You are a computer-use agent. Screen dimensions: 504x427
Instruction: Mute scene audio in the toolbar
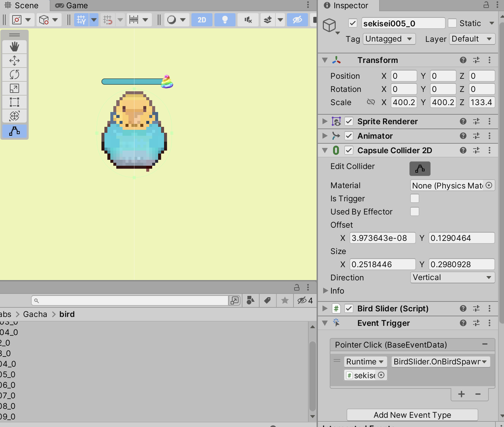point(248,19)
